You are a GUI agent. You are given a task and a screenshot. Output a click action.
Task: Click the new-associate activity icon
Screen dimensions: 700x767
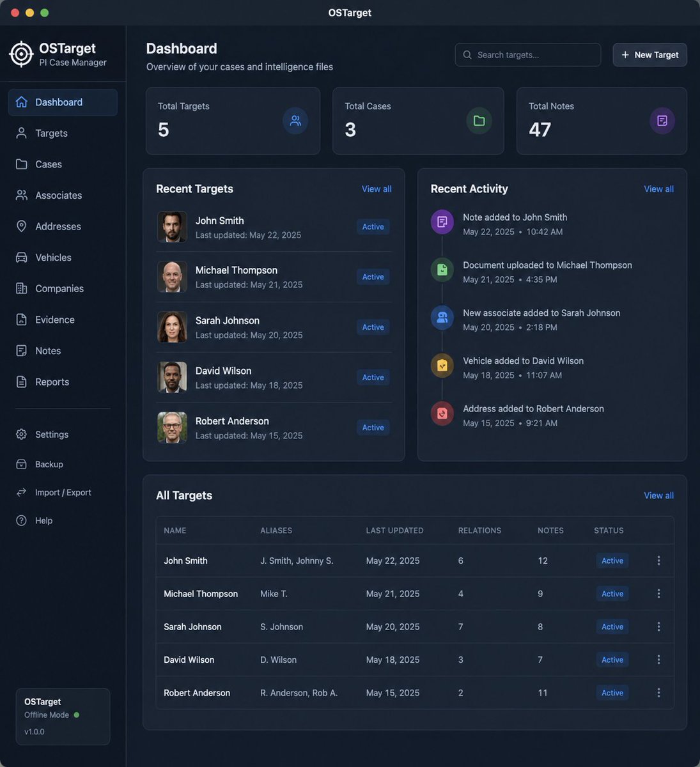coord(442,318)
